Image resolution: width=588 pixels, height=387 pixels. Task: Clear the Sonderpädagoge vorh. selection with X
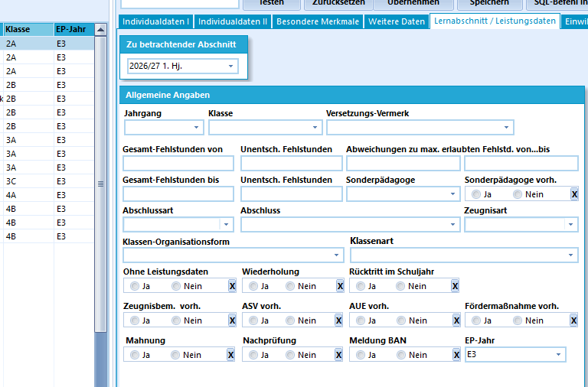coord(574,194)
